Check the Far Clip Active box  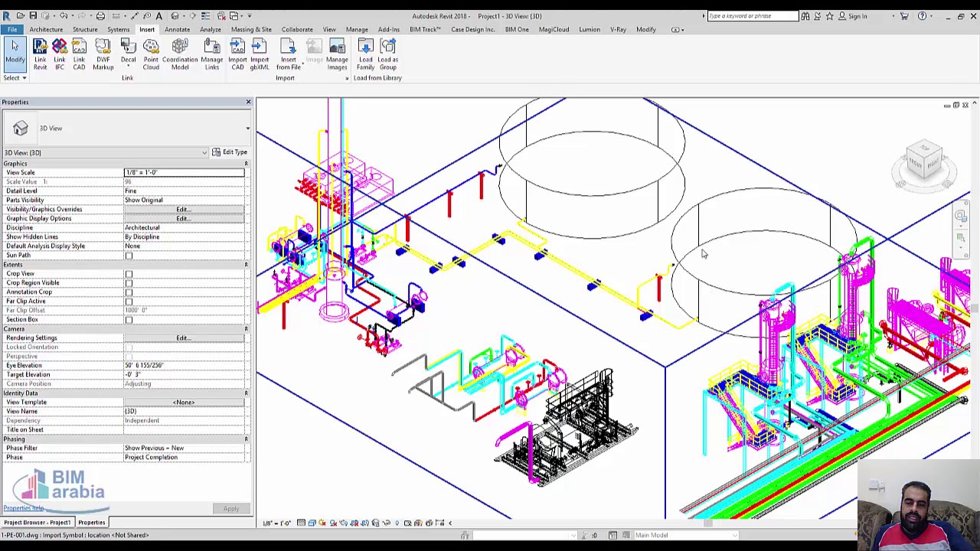[x=129, y=302]
